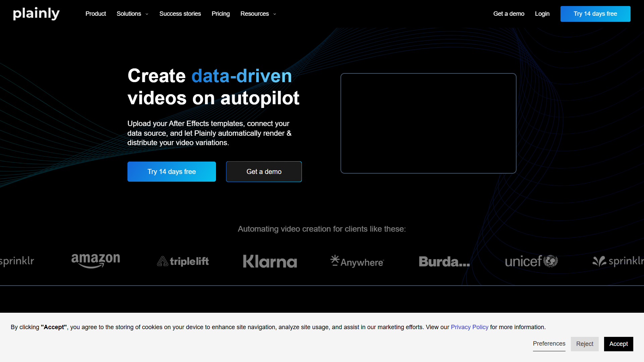644x362 pixels.
Task: Expand the Solutions dropdown
Action: (132, 14)
